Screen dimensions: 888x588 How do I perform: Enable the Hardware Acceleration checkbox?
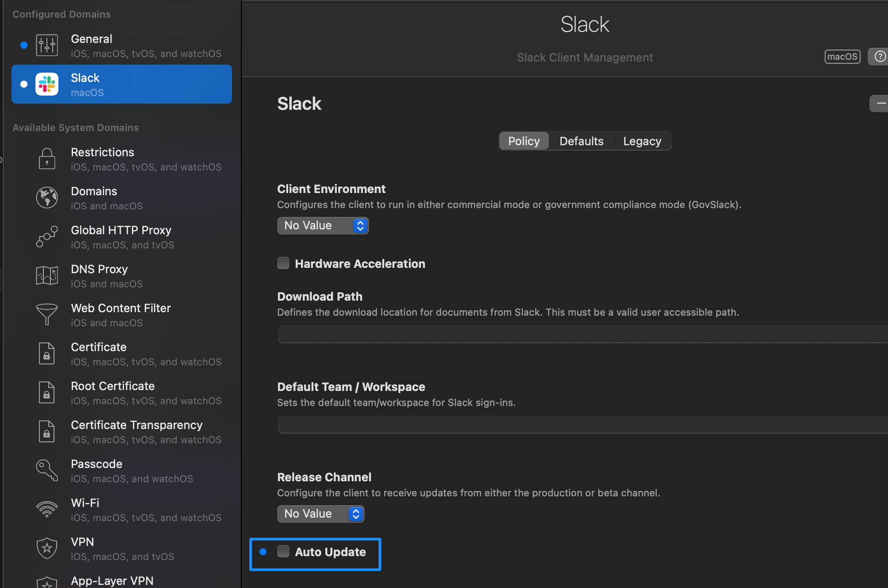(283, 263)
